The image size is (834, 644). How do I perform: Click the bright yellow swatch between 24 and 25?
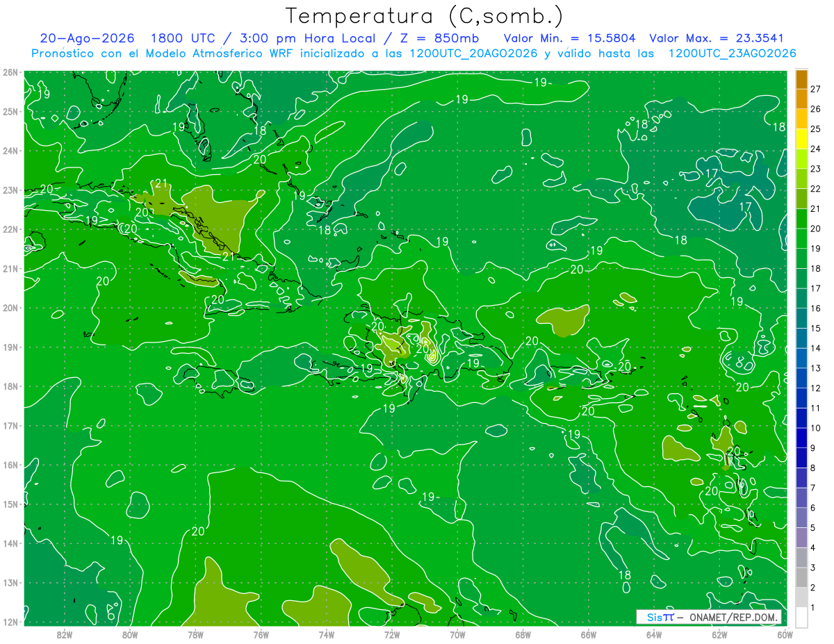801,139
